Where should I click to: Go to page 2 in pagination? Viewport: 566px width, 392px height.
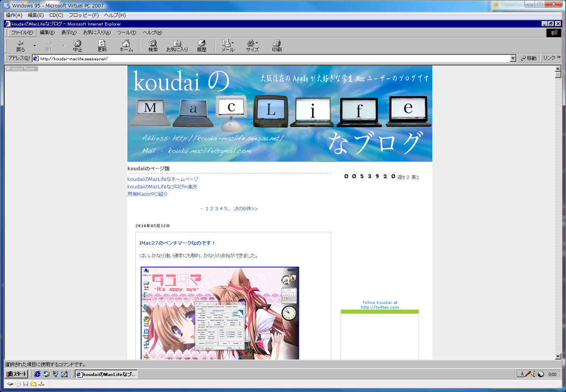click(x=212, y=209)
